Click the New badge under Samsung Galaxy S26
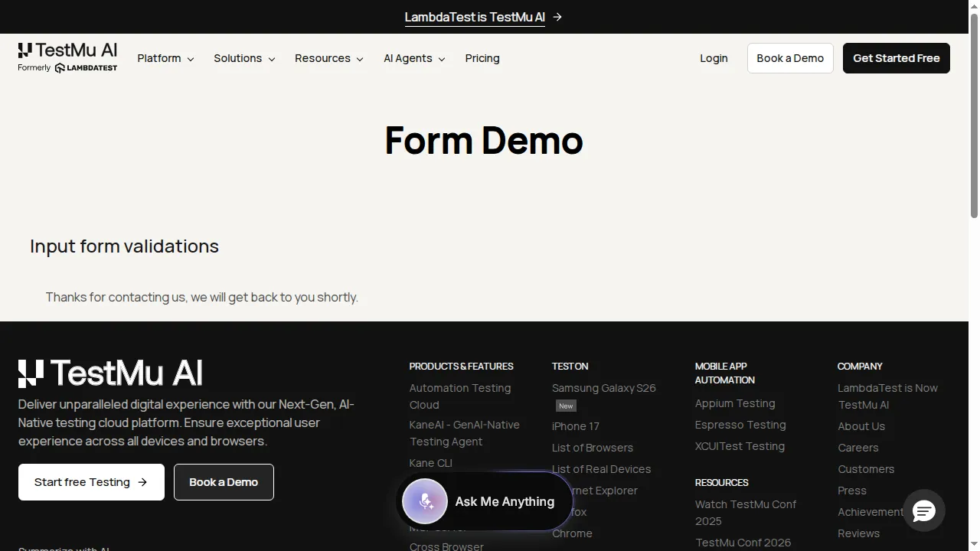 (566, 406)
